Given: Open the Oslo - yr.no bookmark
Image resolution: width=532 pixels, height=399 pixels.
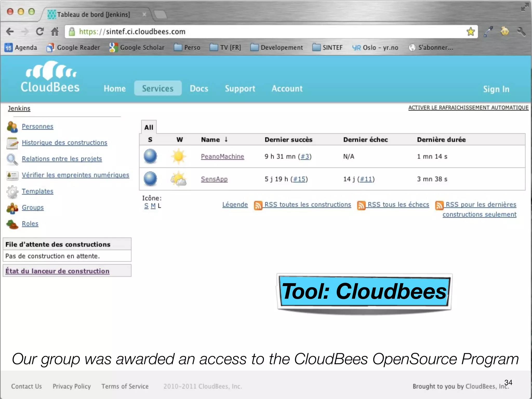Looking at the screenshot, I should point(375,48).
